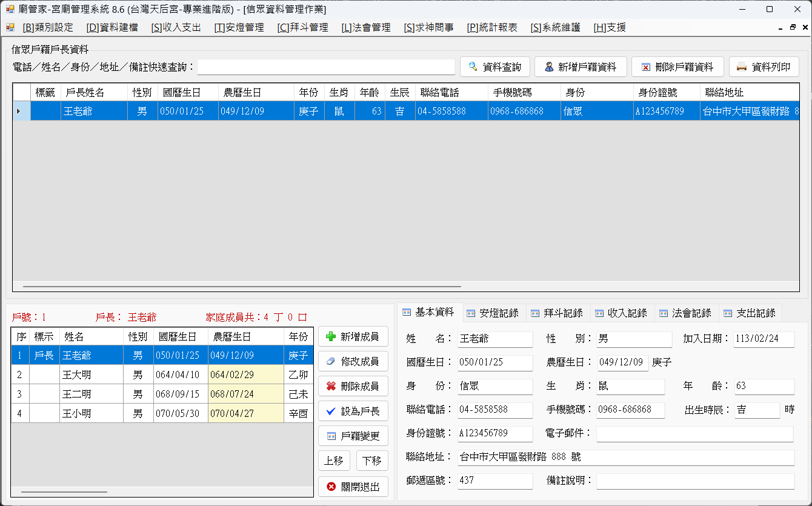812x506 pixels.
Task: Click the 姓名 field containing 王老爺
Action: point(495,339)
